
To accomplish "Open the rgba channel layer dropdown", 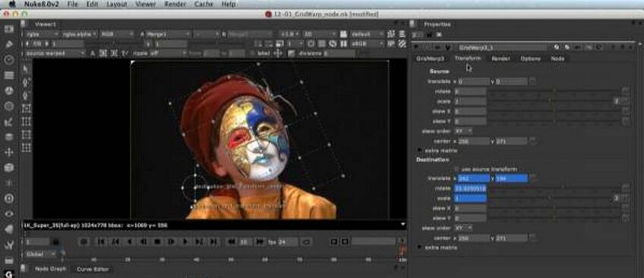I will coord(42,34).
